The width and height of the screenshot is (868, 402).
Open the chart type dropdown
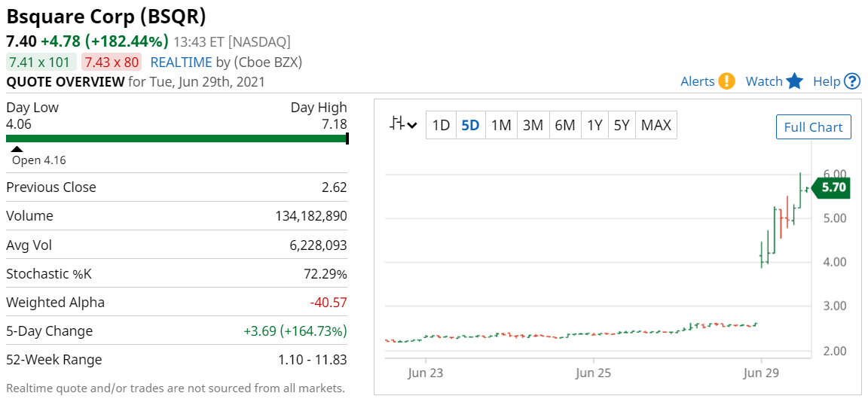(403, 125)
